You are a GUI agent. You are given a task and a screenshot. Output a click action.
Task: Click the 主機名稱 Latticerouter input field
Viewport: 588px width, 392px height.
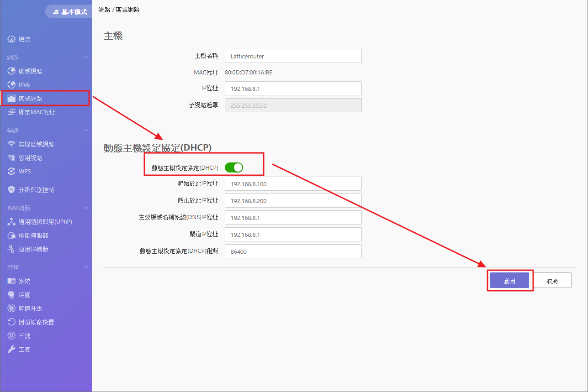[293, 56]
